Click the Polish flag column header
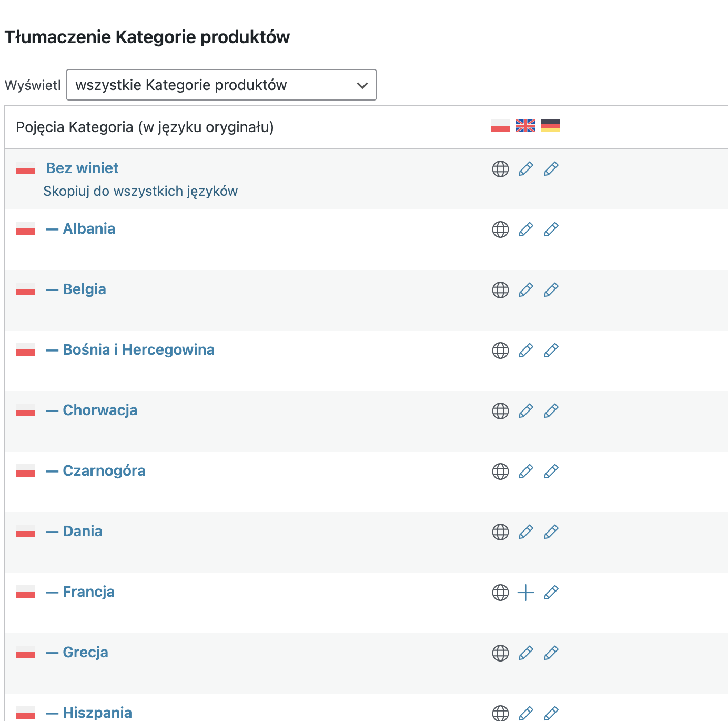Image resolution: width=728 pixels, height=721 pixels. (500, 126)
